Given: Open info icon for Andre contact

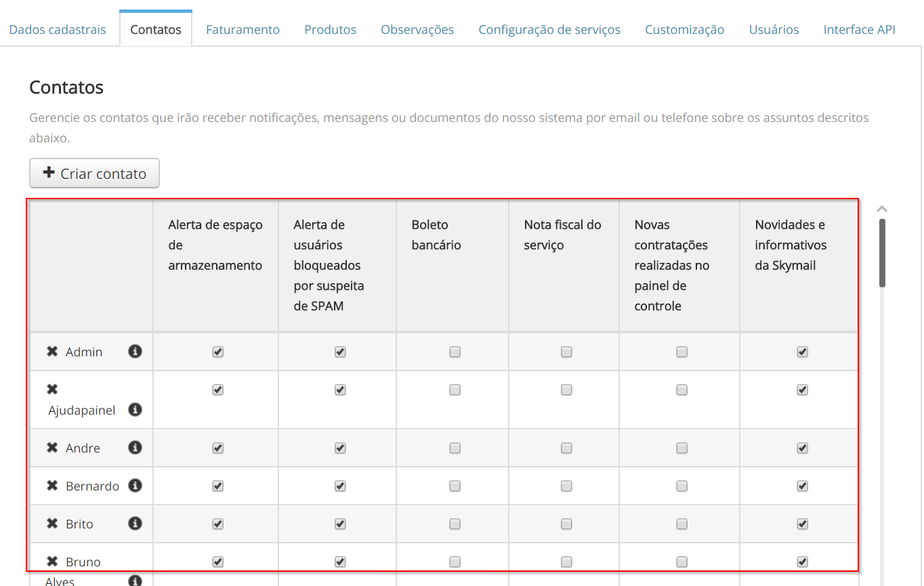Looking at the screenshot, I should pyautogui.click(x=135, y=447).
